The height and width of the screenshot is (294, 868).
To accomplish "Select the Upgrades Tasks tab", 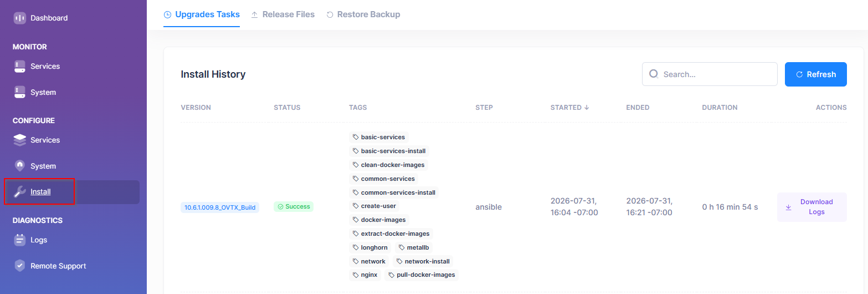I will pos(202,14).
